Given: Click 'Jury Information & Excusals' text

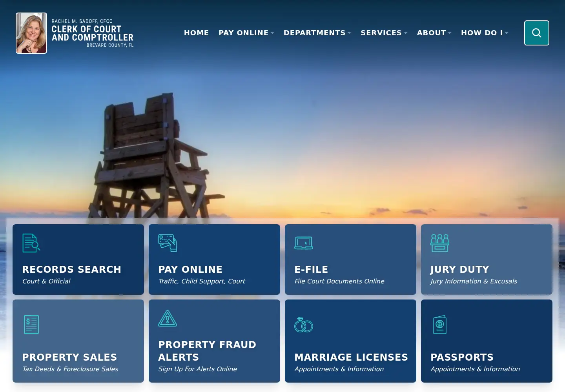Looking at the screenshot, I should 474,281.
